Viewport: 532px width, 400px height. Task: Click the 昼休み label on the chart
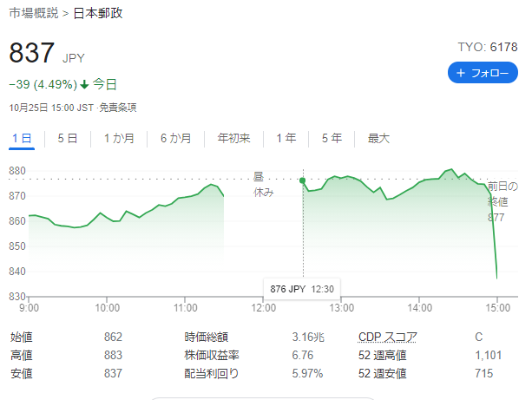263,185
